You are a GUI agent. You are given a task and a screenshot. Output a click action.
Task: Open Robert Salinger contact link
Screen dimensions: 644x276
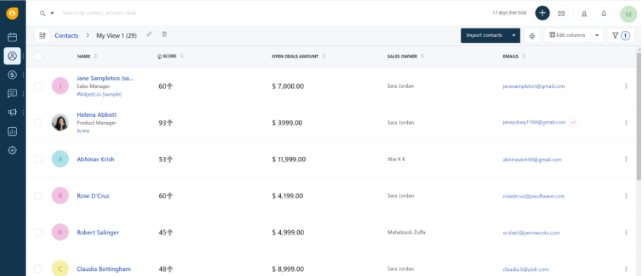point(98,232)
